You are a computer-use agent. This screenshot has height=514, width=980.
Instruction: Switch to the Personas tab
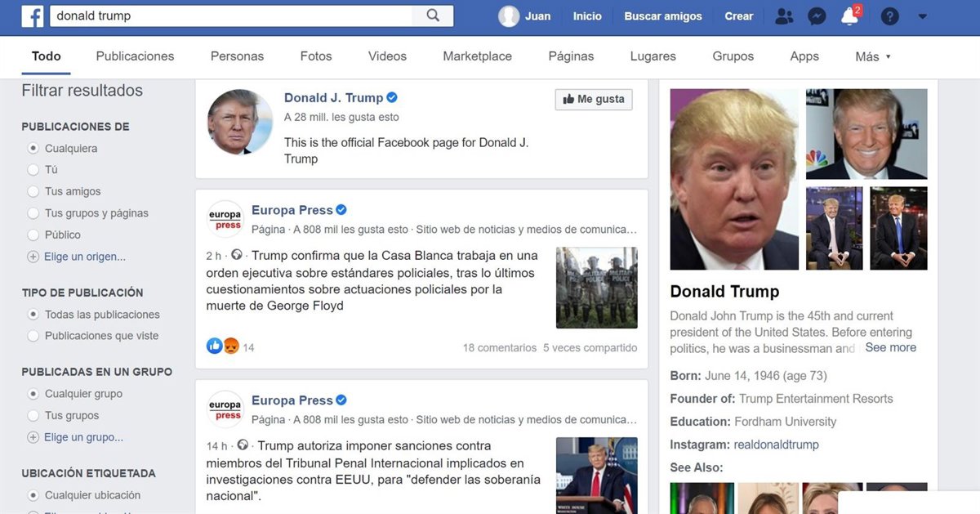click(237, 56)
